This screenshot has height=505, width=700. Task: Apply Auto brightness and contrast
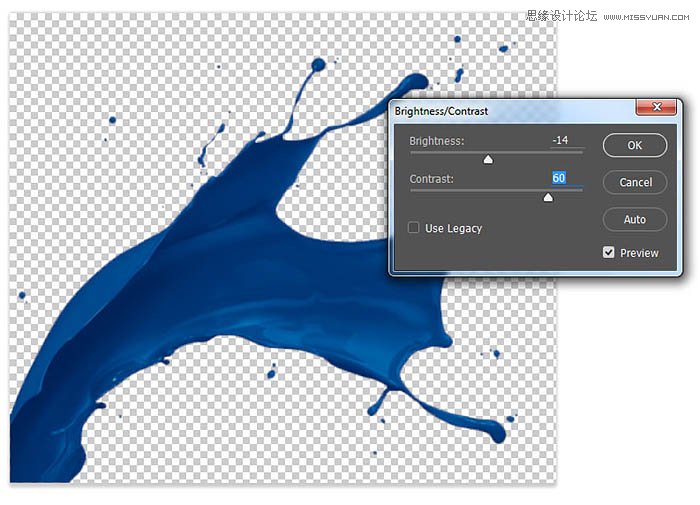(635, 219)
